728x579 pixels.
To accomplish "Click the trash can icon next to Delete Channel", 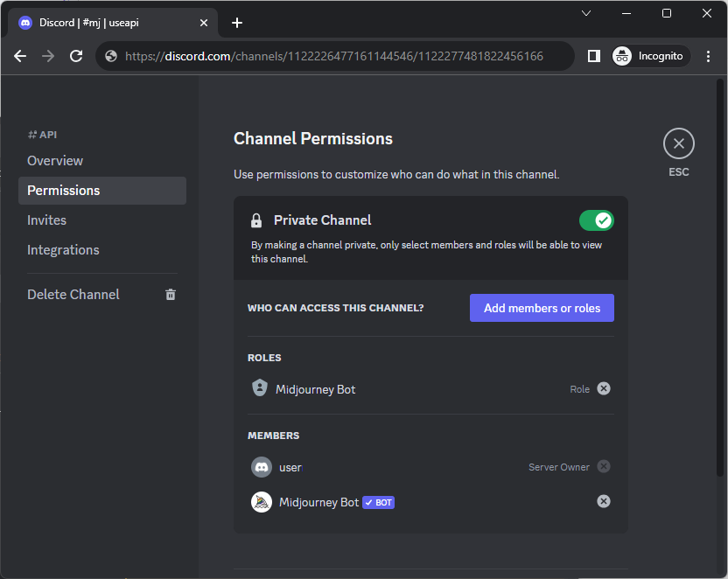I will click(171, 295).
